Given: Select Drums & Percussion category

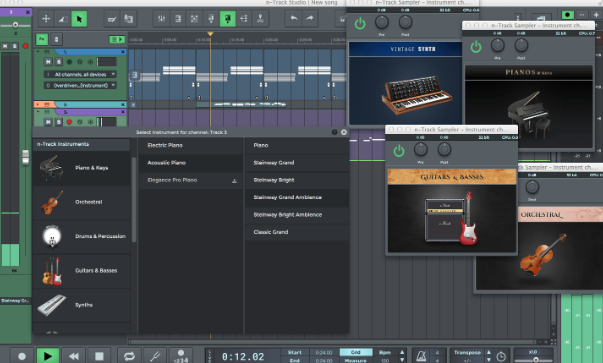Looking at the screenshot, I should tap(82, 236).
